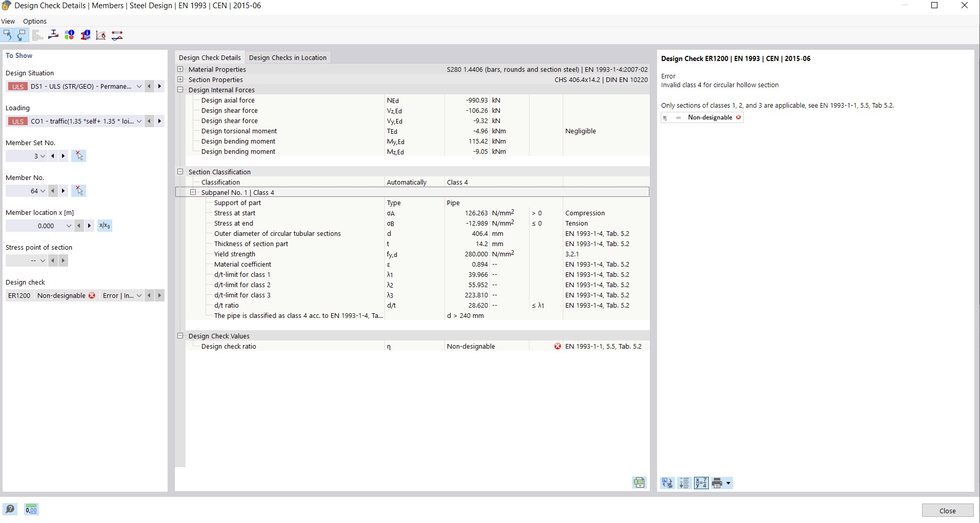Expand the Material Properties row

click(180, 69)
